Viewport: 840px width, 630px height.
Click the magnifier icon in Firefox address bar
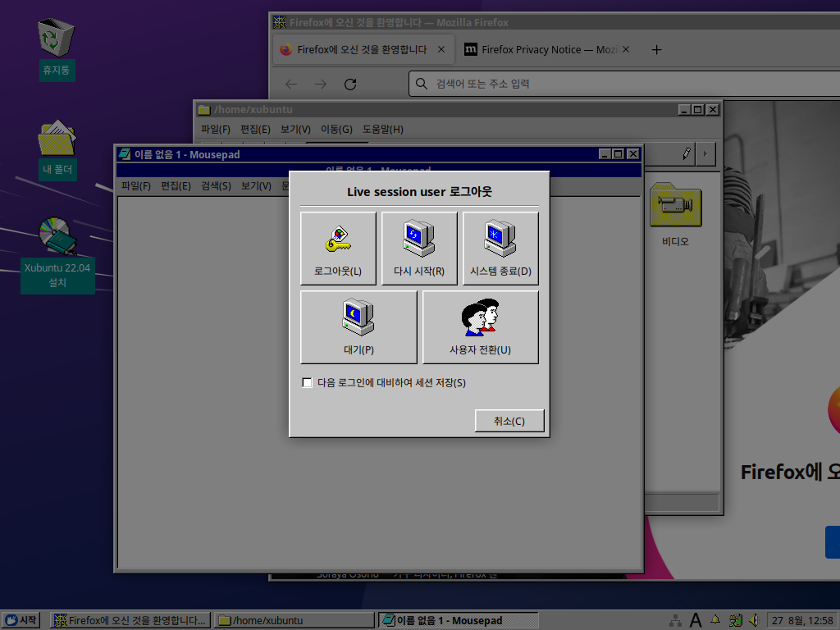click(x=422, y=84)
